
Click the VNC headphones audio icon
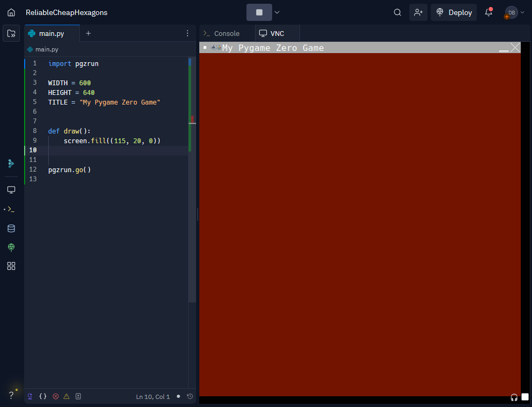coord(514,397)
